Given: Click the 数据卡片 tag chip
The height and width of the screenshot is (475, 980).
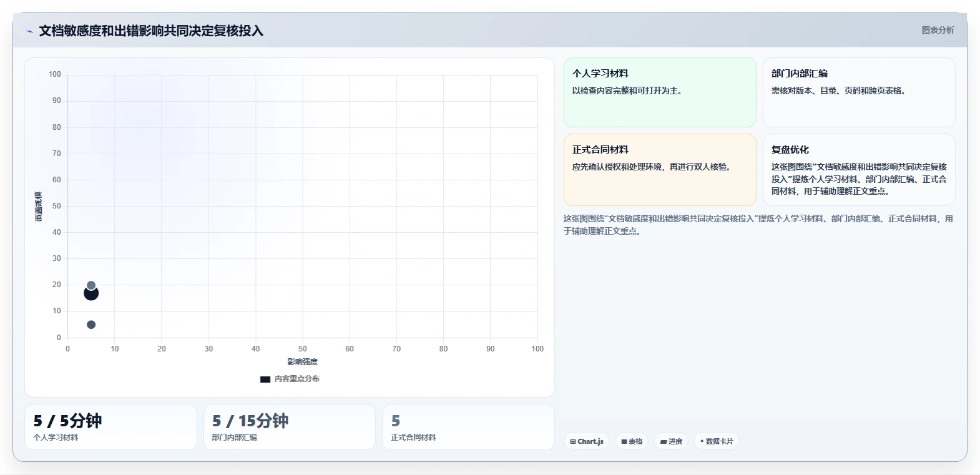Looking at the screenshot, I should (x=717, y=441).
